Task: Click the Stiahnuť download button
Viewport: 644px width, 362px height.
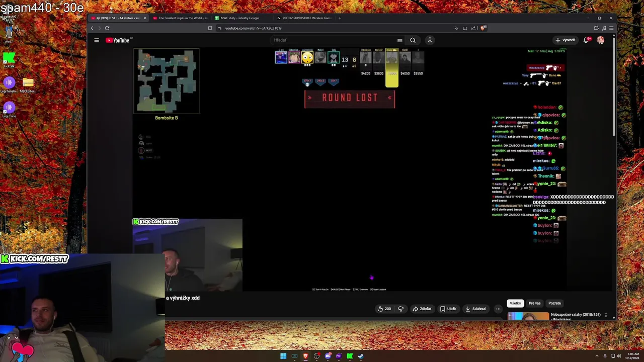Action: [x=476, y=309]
